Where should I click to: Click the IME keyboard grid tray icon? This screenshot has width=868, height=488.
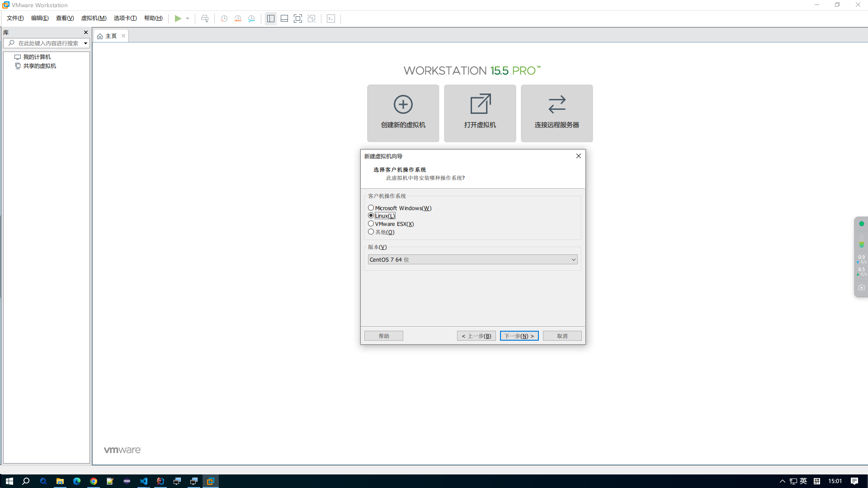coord(817,481)
